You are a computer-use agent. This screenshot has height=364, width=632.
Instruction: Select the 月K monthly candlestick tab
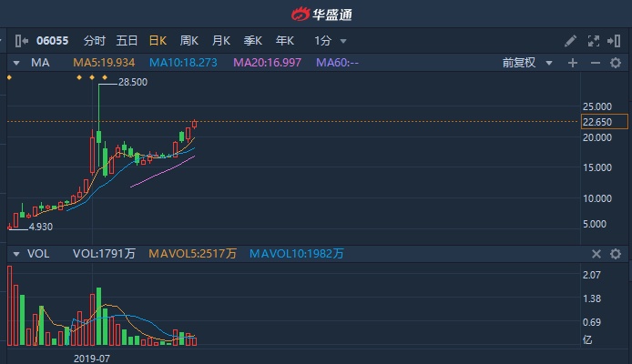pos(221,41)
